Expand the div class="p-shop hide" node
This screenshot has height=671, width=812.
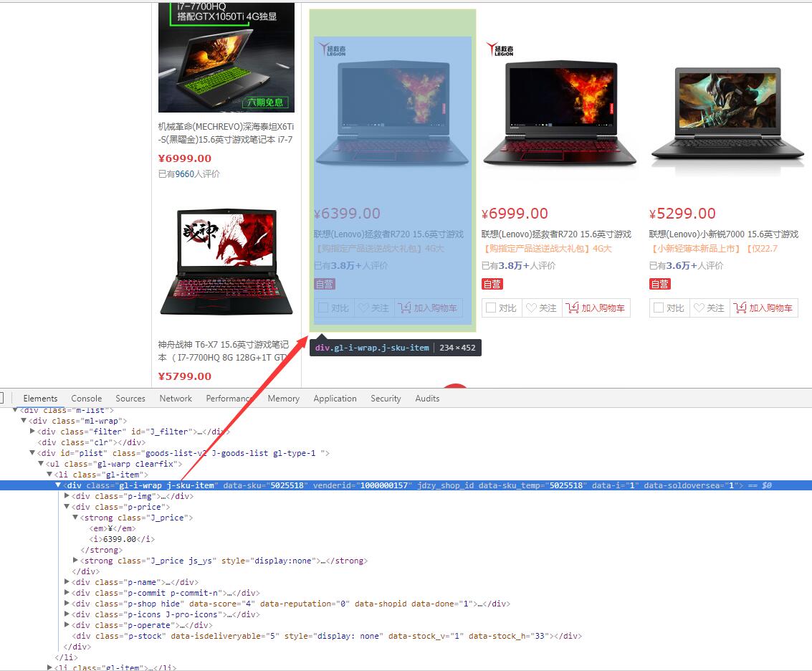pos(67,603)
